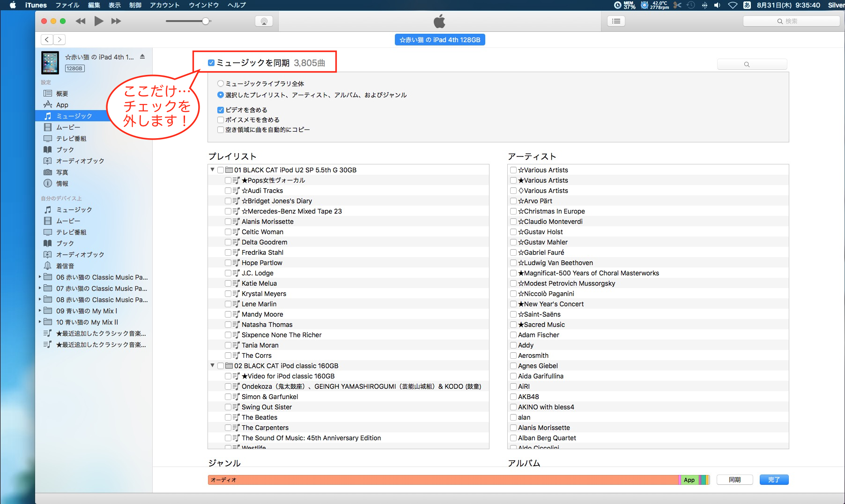Click the Apple menu icon
The height and width of the screenshot is (504, 845).
tap(13, 5)
